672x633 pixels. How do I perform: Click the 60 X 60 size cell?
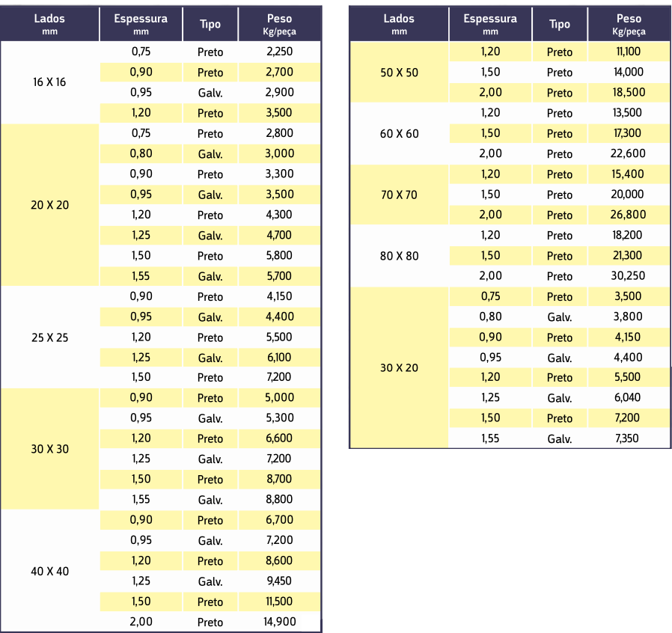(x=399, y=134)
